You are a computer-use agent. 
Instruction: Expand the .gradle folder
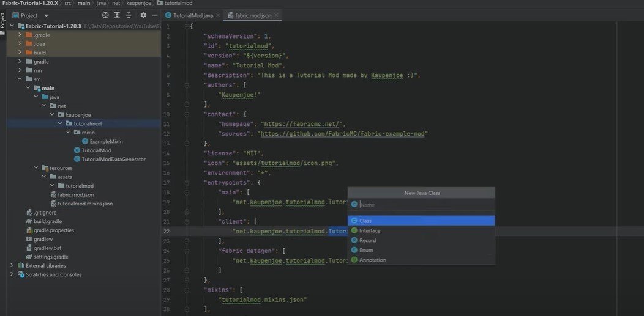(x=20, y=35)
